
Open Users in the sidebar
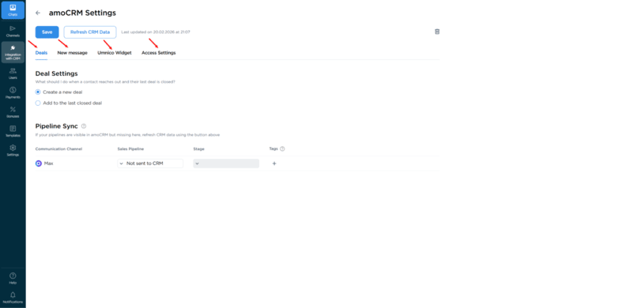click(x=13, y=73)
